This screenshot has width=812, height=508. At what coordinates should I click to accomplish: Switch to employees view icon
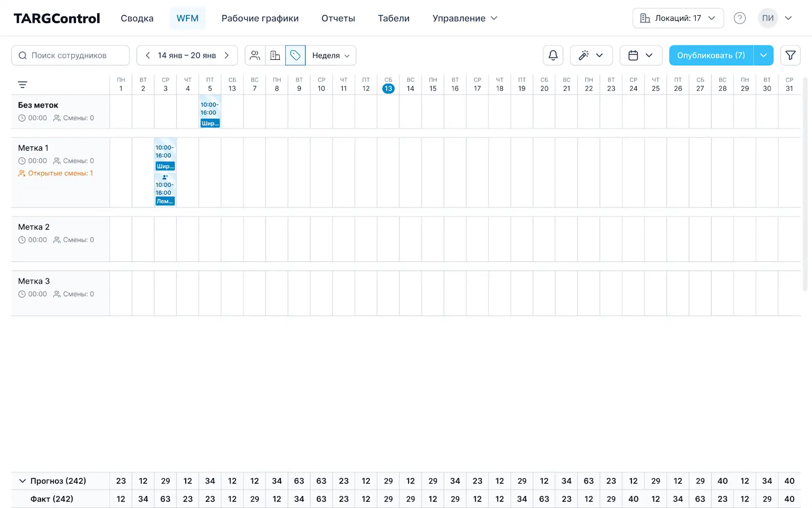tap(255, 55)
